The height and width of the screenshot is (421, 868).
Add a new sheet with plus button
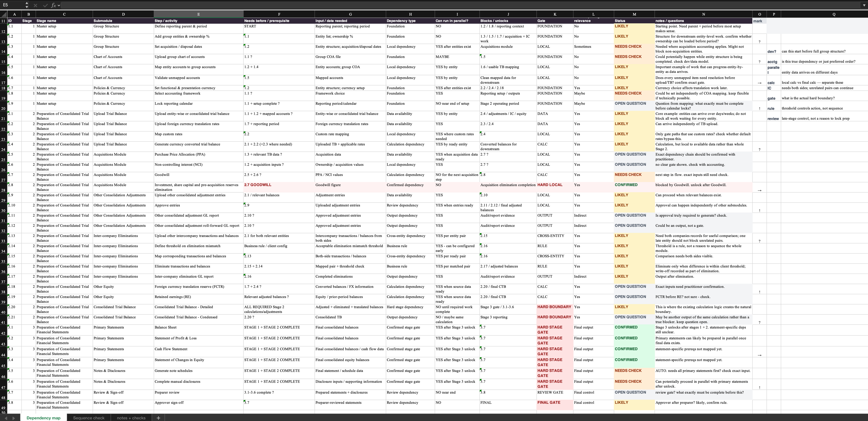[x=158, y=418]
